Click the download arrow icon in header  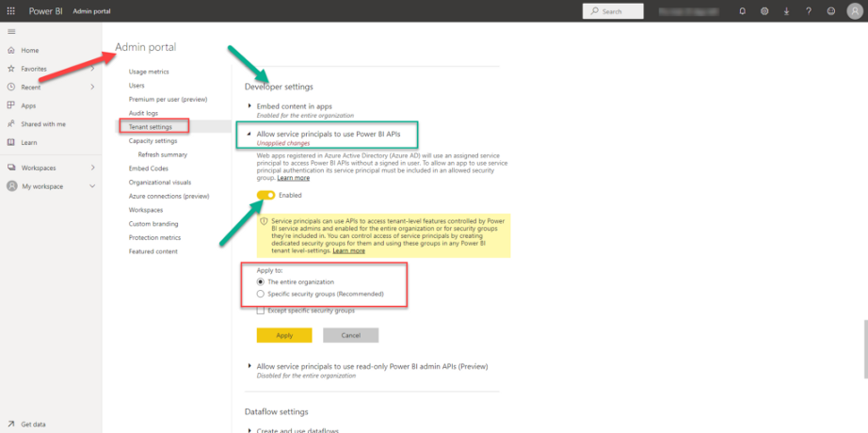click(787, 11)
